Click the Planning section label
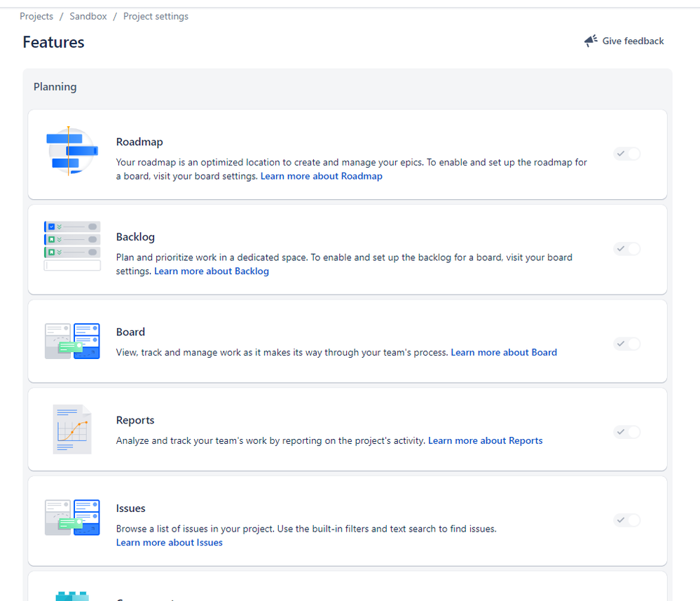 click(x=55, y=87)
